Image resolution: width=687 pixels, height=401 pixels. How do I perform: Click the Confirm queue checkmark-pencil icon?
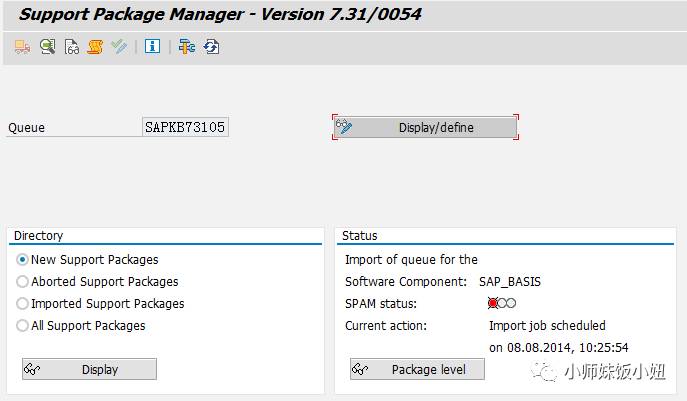click(x=119, y=46)
